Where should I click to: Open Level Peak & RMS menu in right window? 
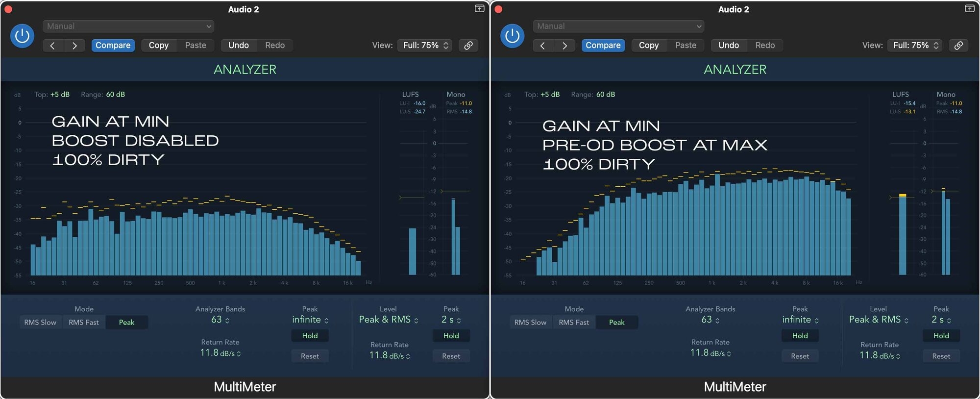tap(879, 320)
